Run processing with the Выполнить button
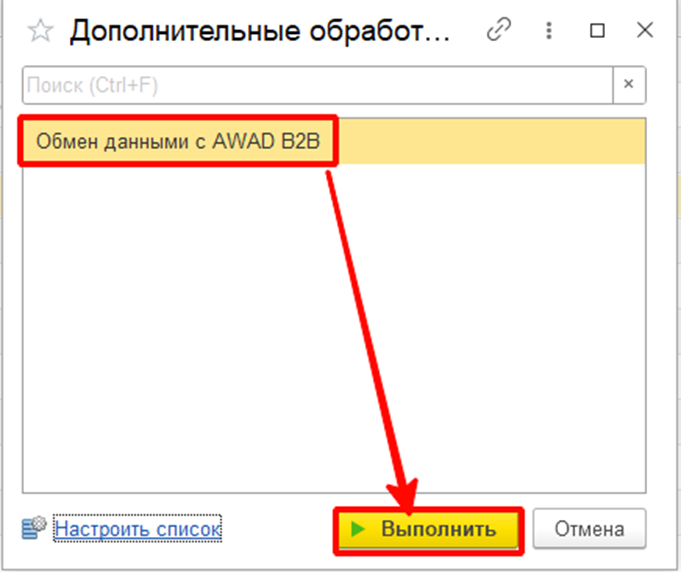Screen dimensions: 681x572 [x=428, y=529]
